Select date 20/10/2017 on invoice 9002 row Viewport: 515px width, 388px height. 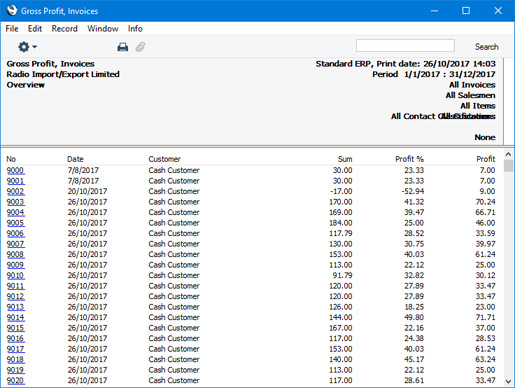[x=87, y=191]
